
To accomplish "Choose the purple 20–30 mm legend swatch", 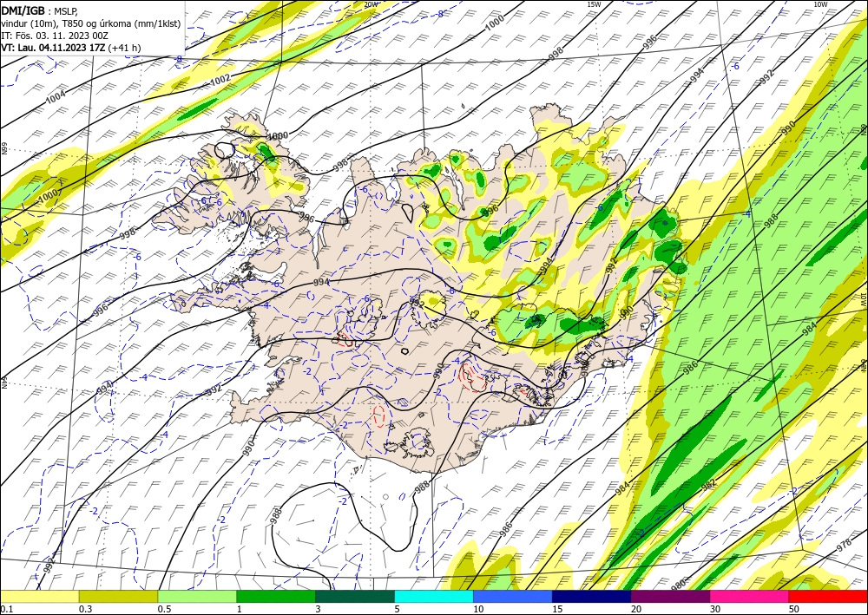I will point(670,597).
